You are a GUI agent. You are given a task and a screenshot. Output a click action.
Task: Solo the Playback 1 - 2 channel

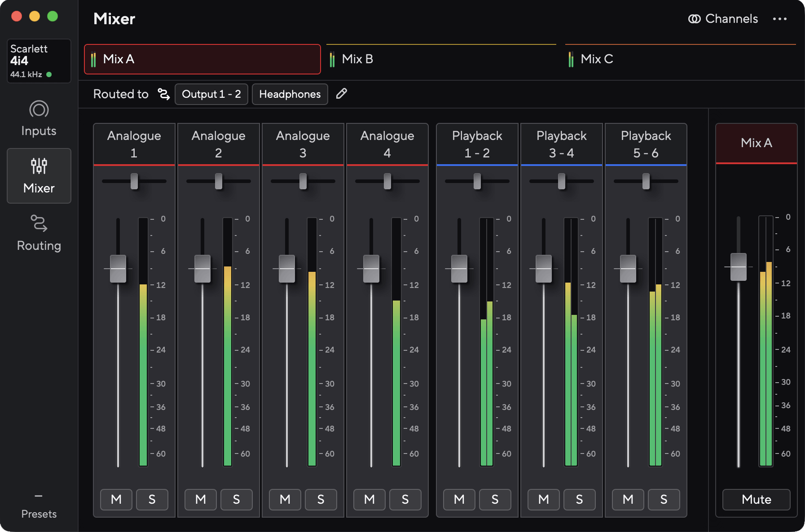coord(495,500)
